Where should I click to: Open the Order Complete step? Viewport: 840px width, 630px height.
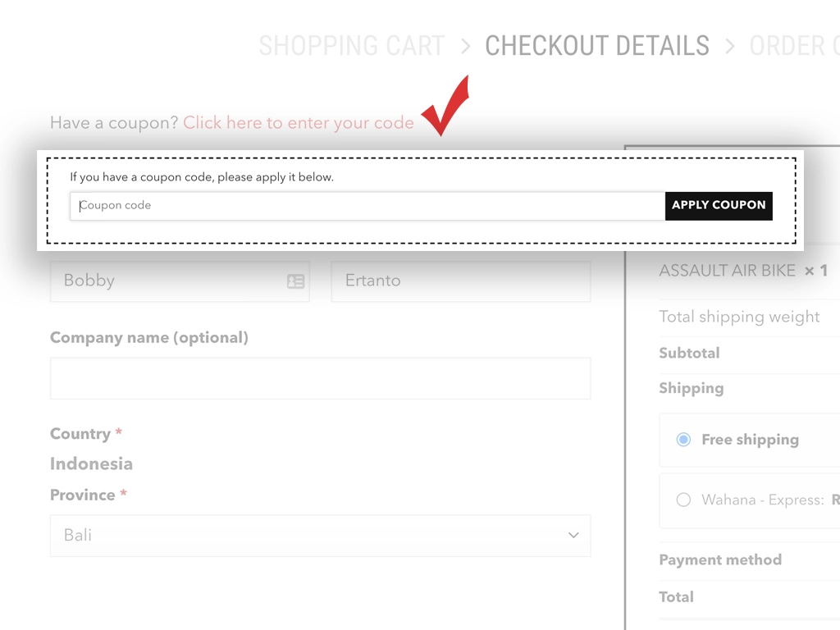point(793,46)
